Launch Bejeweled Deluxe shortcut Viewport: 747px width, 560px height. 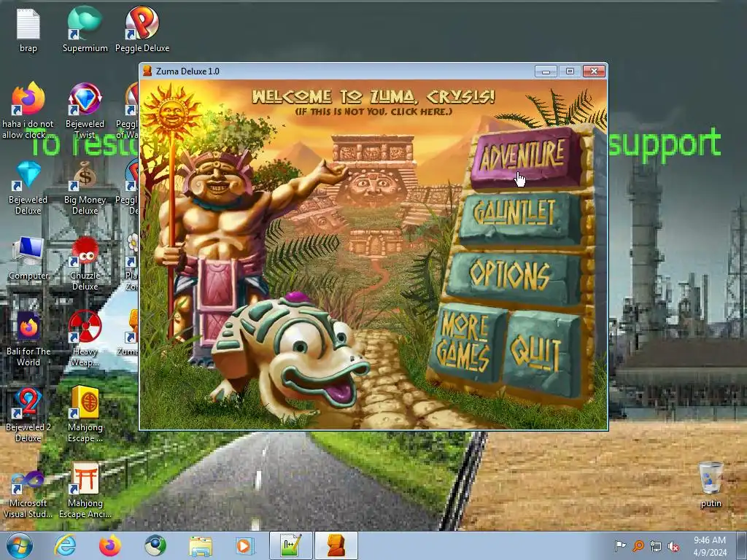pos(28,187)
